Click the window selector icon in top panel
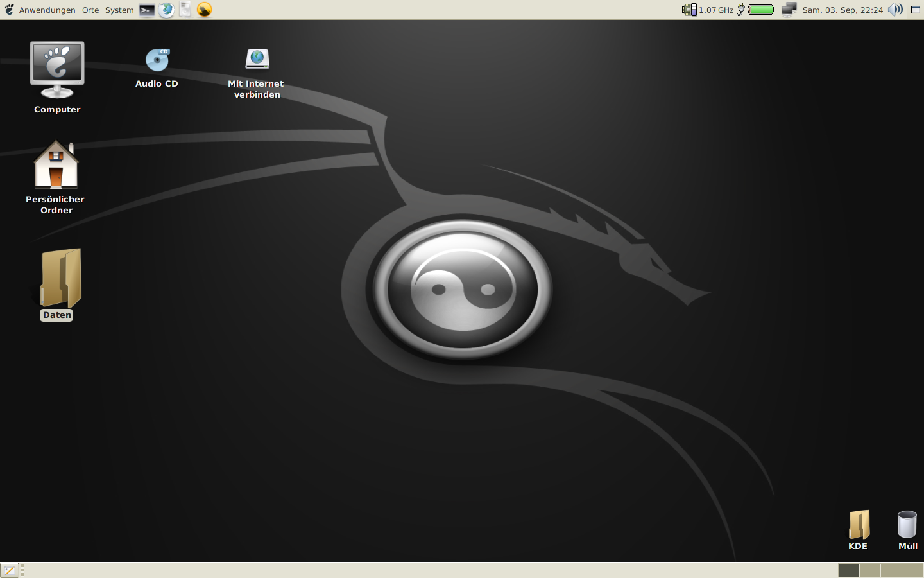Screen dimensions: 924x578 point(916,10)
